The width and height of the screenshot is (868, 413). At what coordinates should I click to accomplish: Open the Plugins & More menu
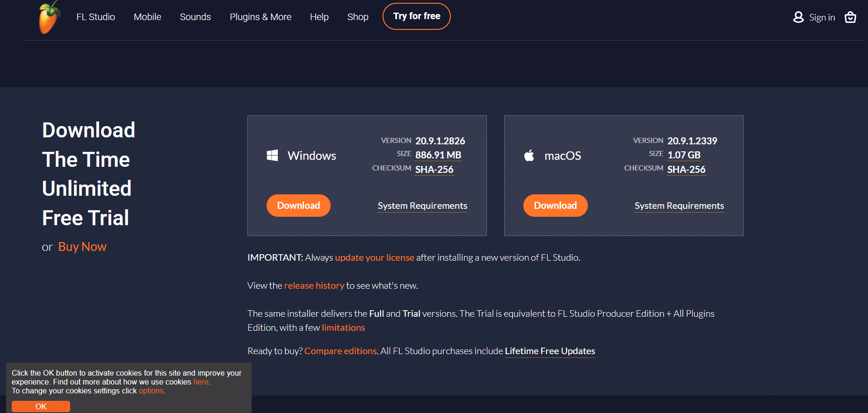pos(260,17)
